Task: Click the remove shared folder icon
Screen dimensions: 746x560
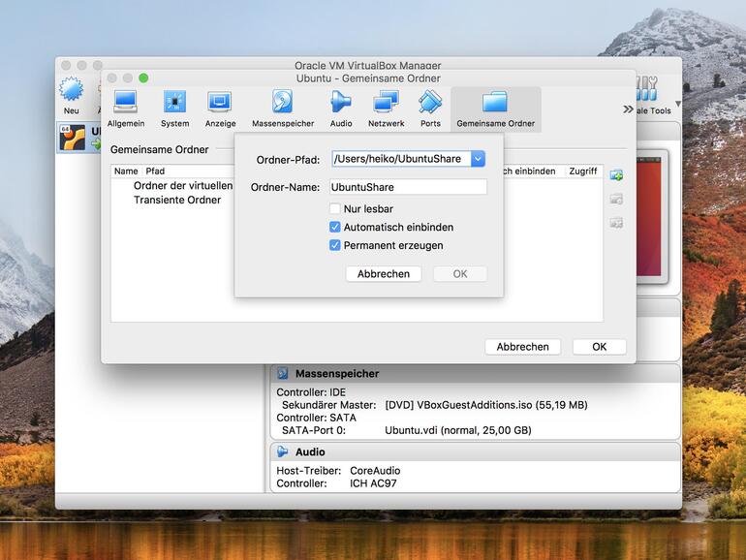Action: pos(616,223)
